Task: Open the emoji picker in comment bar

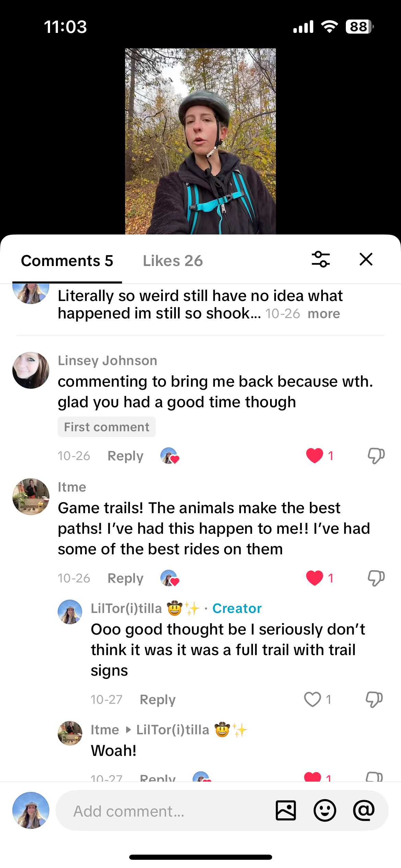Action: [325, 810]
